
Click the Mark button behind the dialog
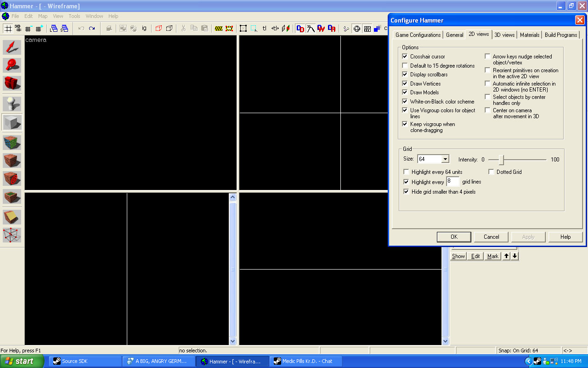point(493,256)
